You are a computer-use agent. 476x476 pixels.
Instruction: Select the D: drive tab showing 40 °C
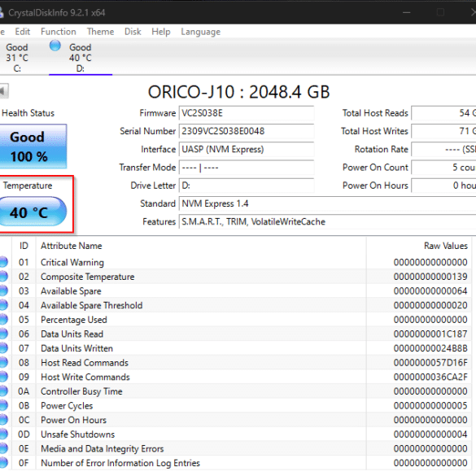tap(81, 58)
